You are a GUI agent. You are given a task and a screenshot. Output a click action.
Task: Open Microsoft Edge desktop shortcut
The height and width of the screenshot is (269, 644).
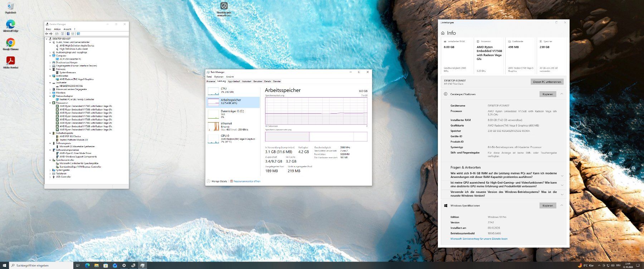click(10, 25)
